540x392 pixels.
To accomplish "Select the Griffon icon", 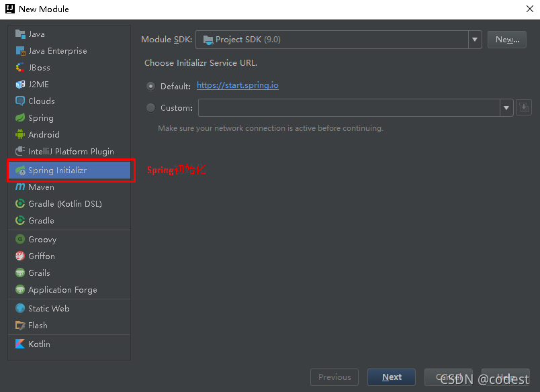I will pos(20,256).
